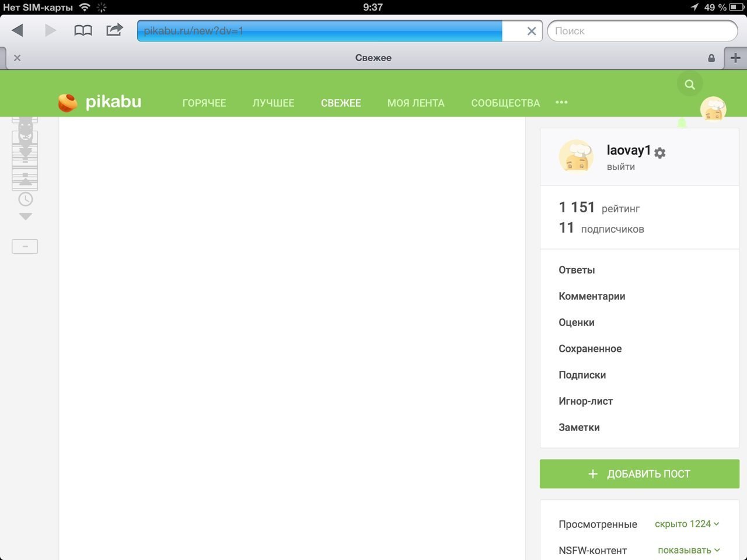Image resolution: width=747 pixels, height=560 pixels.
Task: Go back with the browser back arrow
Action: coord(18,30)
